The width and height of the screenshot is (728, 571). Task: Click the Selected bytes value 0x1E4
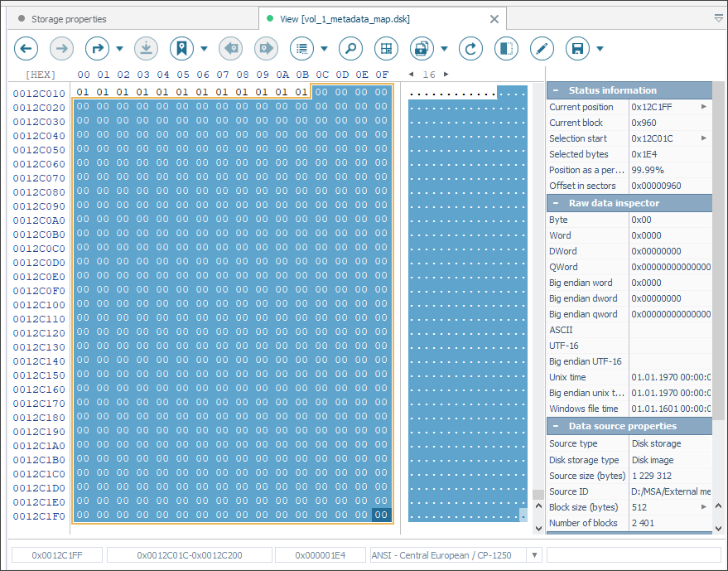click(x=644, y=154)
